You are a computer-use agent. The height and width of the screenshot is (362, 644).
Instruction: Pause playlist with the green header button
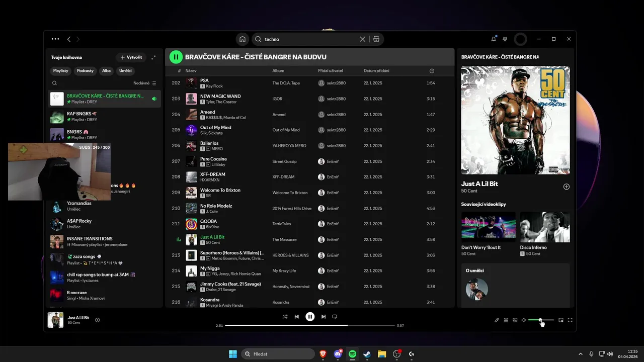[x=176, y=57]
